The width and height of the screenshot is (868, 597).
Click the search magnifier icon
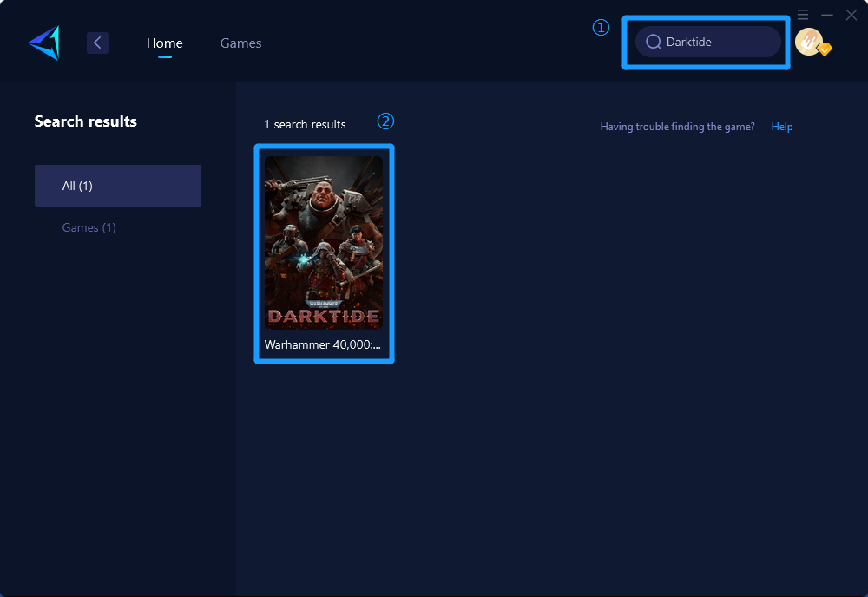point(654,42)
